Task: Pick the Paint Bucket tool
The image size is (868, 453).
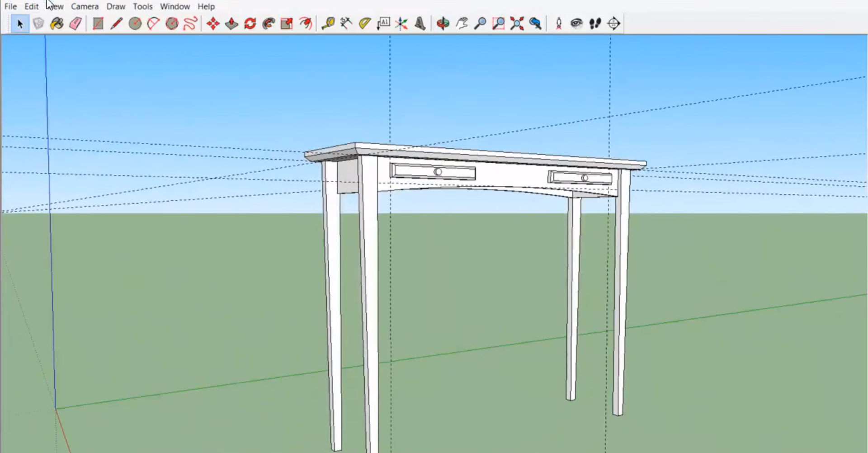Action: 57,24
